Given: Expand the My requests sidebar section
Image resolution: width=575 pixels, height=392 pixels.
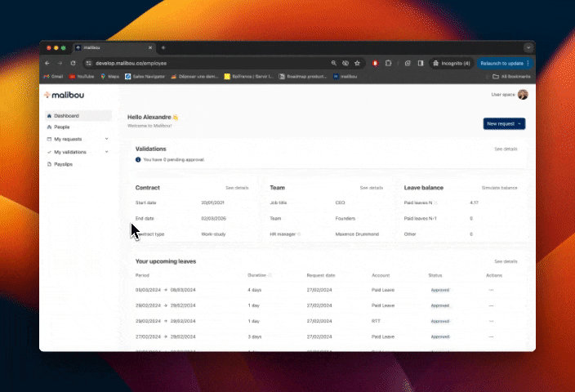Looking at the screenshot, I should coord(106,139).
